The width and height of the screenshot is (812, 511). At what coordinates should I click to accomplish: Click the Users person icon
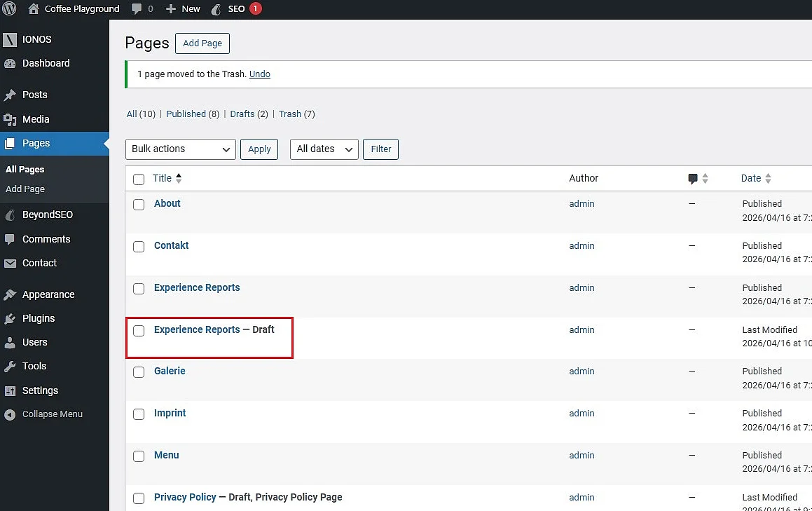click(x=10, y=342)
